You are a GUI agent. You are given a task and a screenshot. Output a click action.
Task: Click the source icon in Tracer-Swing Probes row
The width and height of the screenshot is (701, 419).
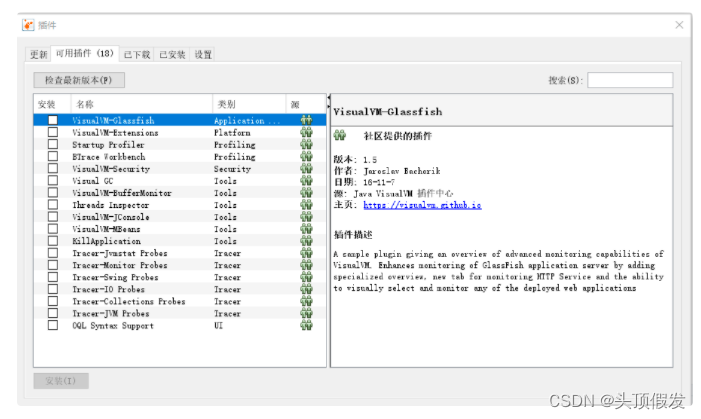click(306, 277)
